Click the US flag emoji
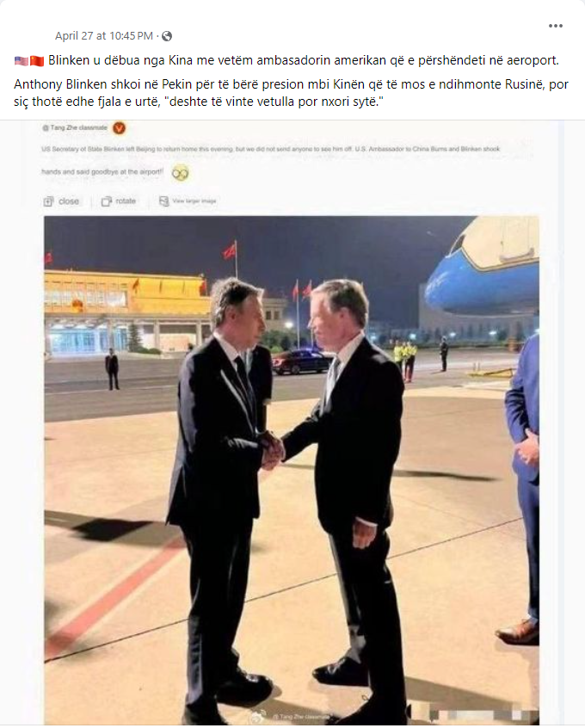Viewport: 585px width, 728px height. point(22,61)
